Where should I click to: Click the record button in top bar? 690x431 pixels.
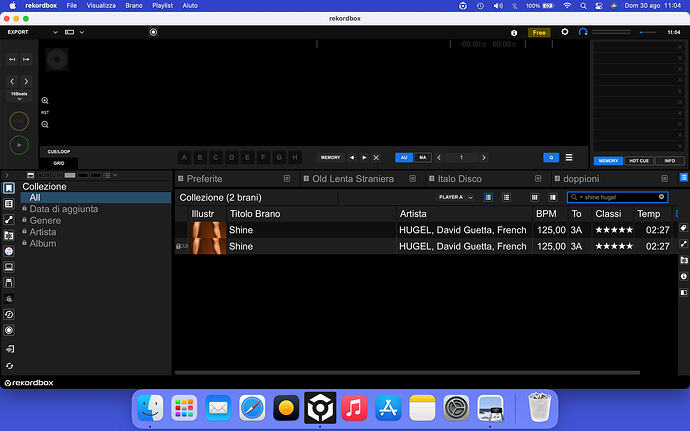click(153, 32)
